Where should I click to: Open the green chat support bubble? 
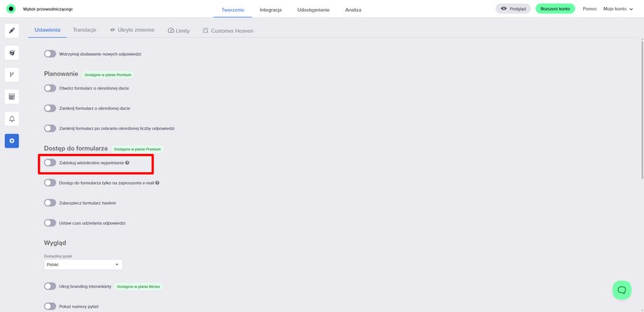tap(622, 290)
